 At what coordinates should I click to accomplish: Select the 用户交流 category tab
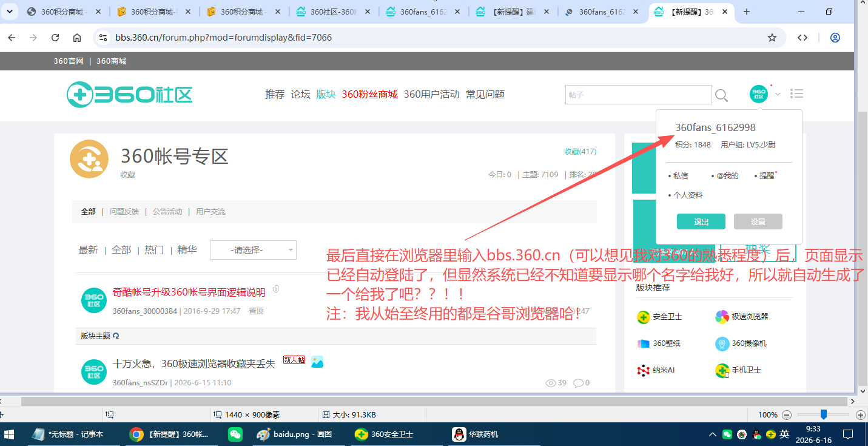pos(210,212)
